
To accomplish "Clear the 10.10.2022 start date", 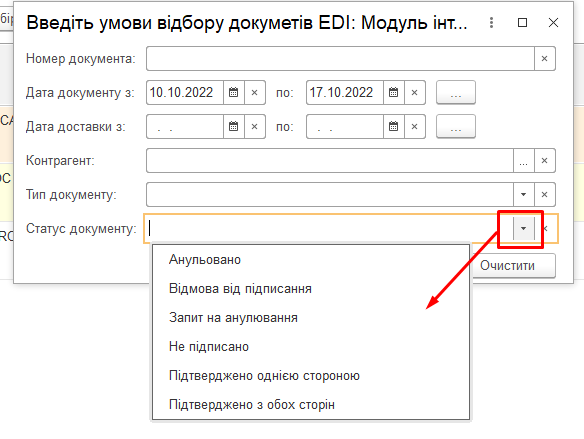I will (x=254, y=92).
